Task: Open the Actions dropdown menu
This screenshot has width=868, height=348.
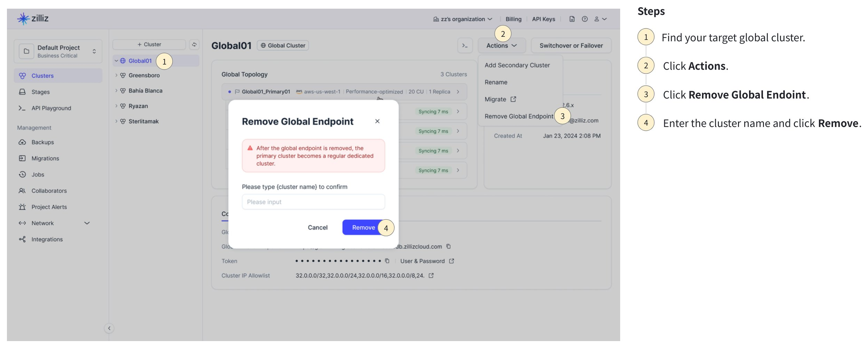Action: pos(501,45)
